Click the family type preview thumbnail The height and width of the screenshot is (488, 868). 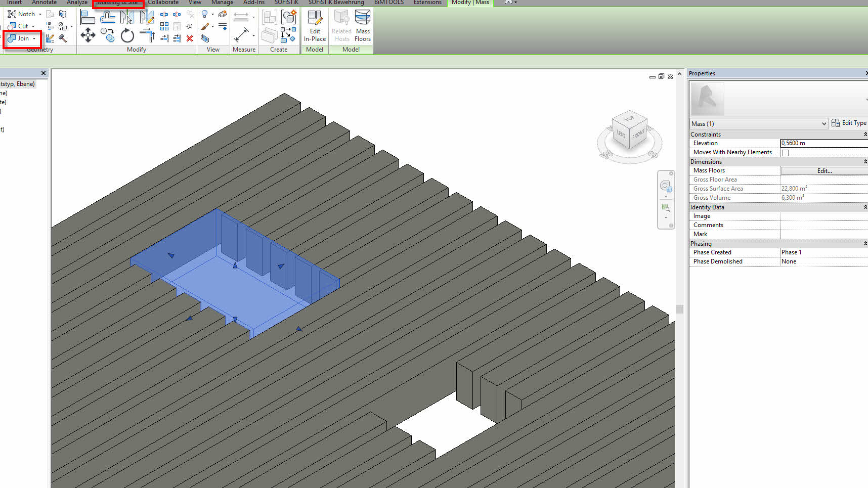coord(707,99)
